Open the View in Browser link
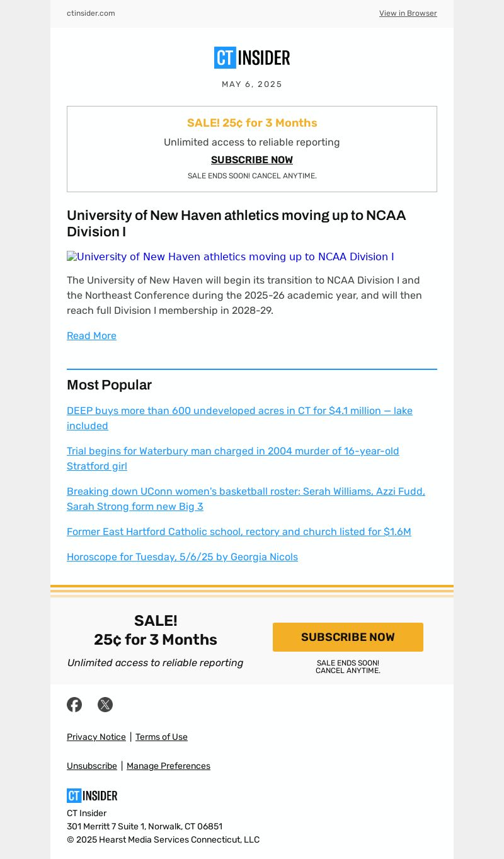The height and width of the screenshot is (859, 504). tap(408, 13)
